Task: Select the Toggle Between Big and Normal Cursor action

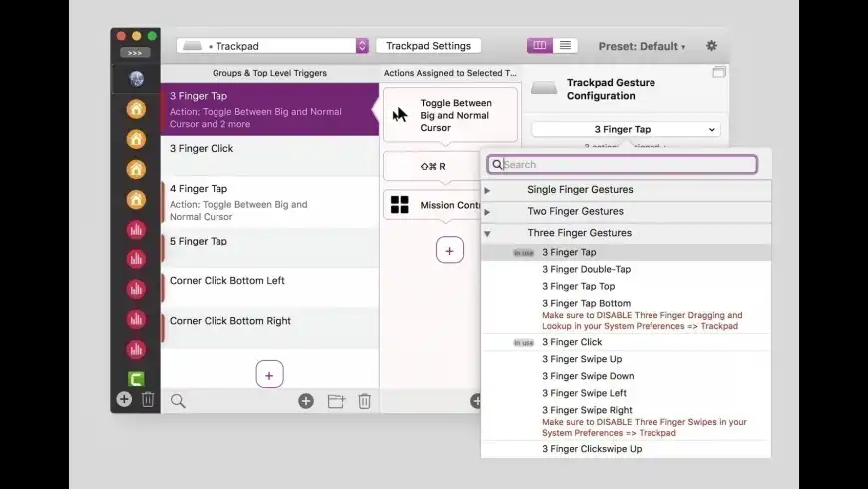Action: (450, 115)
